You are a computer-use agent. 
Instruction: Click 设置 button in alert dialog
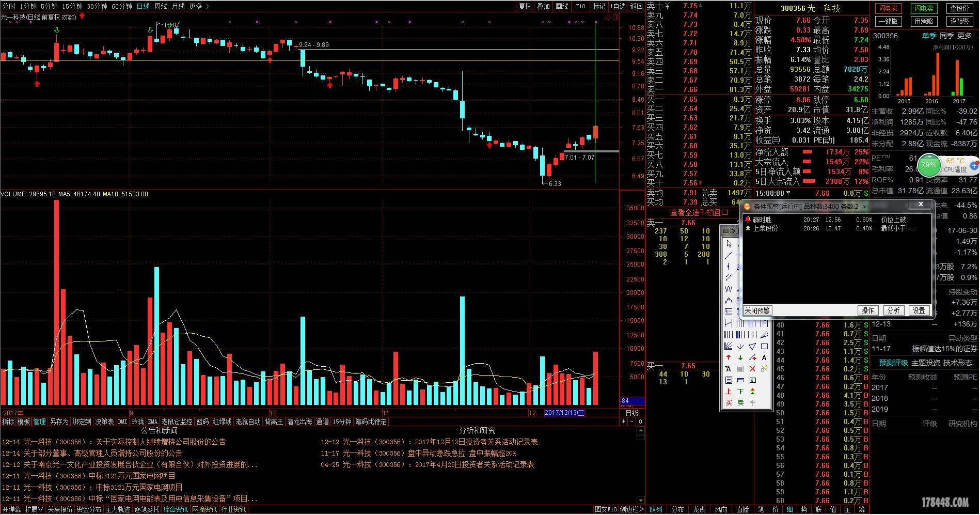(919, 310)
